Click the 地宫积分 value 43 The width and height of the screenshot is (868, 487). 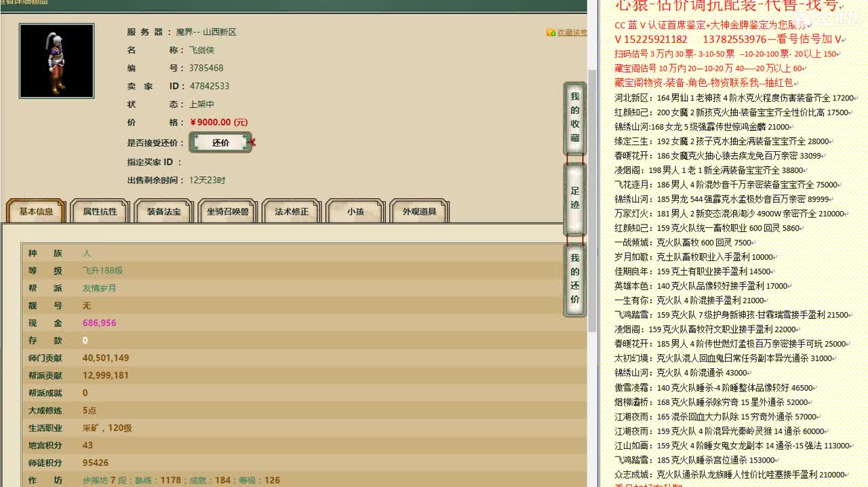87,446
